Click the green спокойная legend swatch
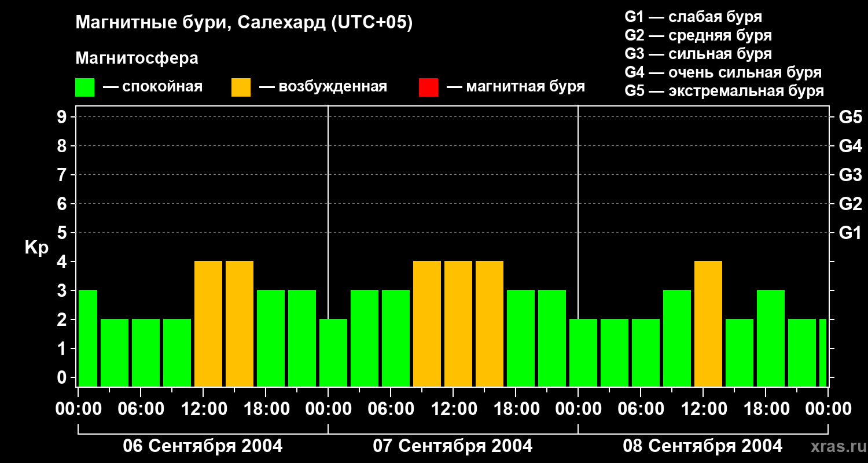 [85, 87]
